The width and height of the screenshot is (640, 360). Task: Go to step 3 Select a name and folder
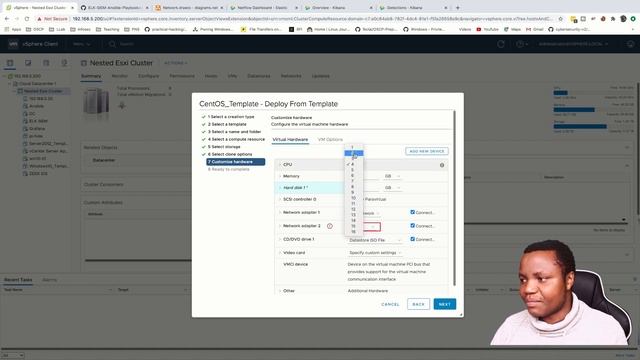tap(234, 132)
